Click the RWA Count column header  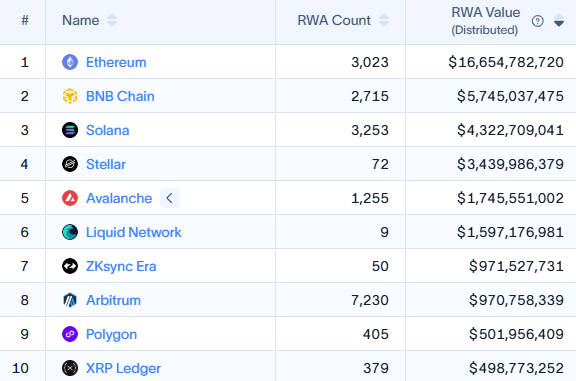[x=334, y=20]
